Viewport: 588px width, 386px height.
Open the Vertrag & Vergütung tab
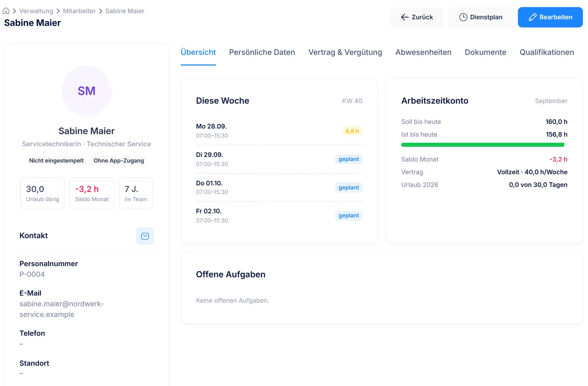[x=345, y=52]
